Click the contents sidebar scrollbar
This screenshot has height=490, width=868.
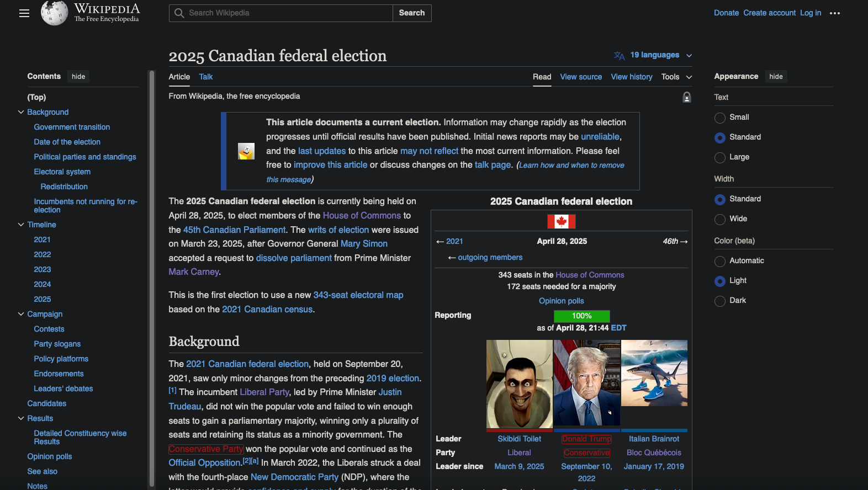click(151, 278)
